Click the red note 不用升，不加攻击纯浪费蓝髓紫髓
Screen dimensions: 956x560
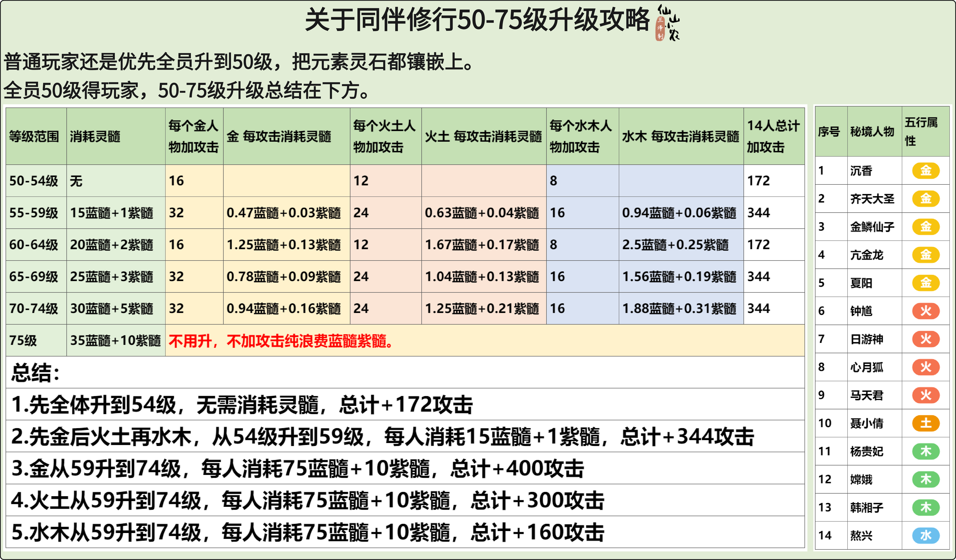[x=281, y=341]
